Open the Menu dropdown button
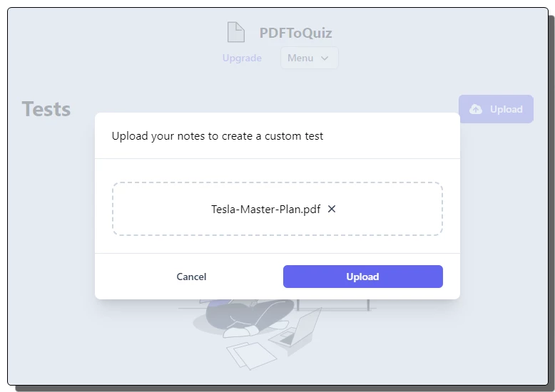Screen dimensions: 555x392 310,58
